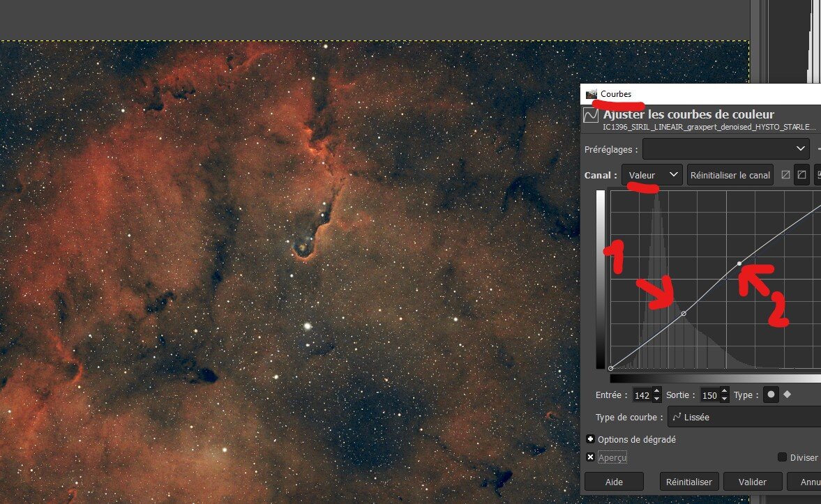Click the Courbes dialog title bar text
The image size is (821, 504).
click(616, 94)
